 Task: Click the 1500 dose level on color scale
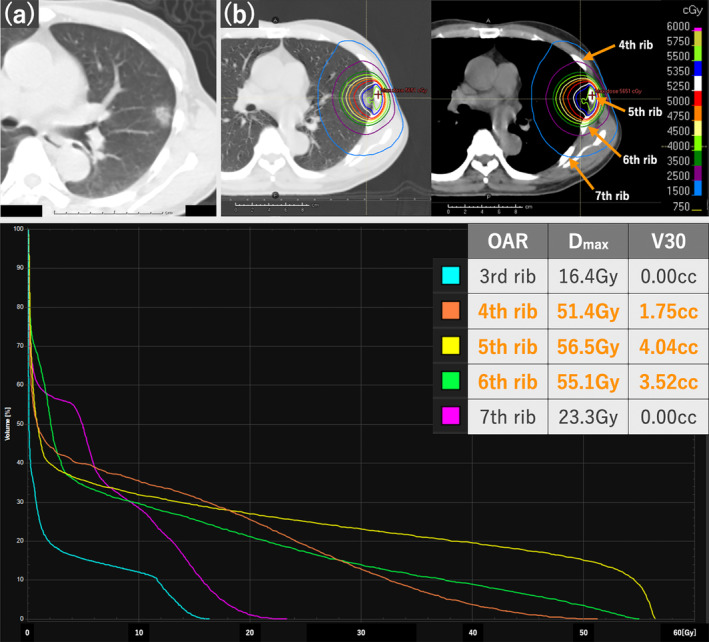678,190
